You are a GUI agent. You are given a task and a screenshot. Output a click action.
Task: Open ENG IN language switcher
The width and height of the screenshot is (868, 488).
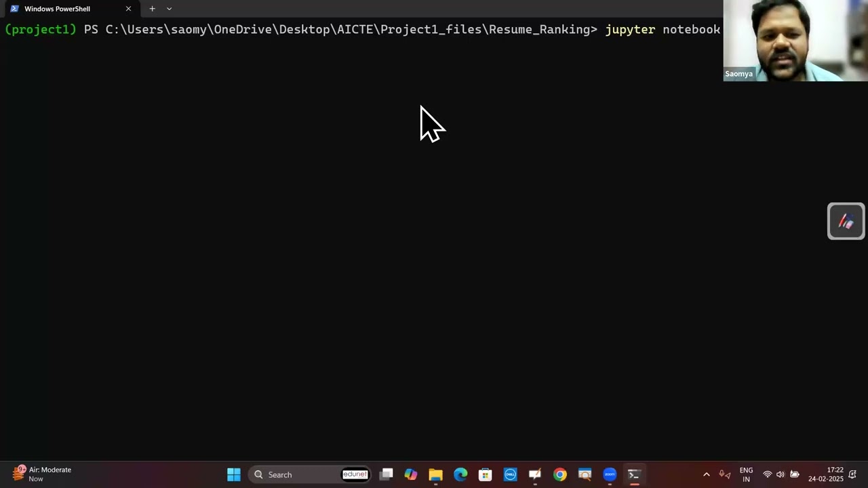coord(746,474)
